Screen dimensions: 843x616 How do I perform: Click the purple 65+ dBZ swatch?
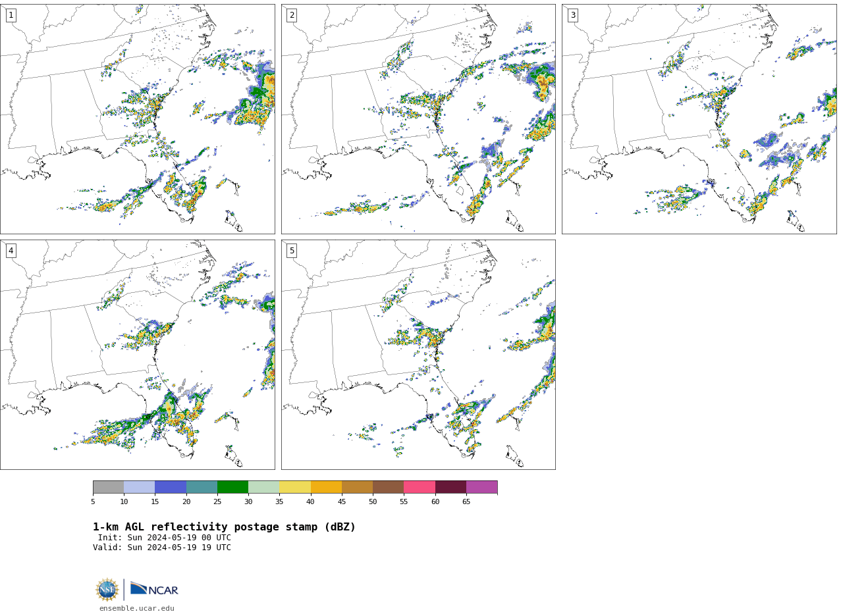point(481,487)
